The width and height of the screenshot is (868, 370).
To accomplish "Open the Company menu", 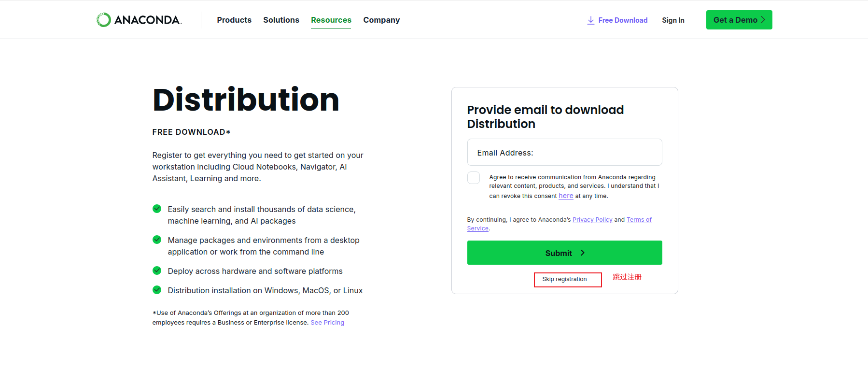I will pyautogui.click(x=381, y=20).
